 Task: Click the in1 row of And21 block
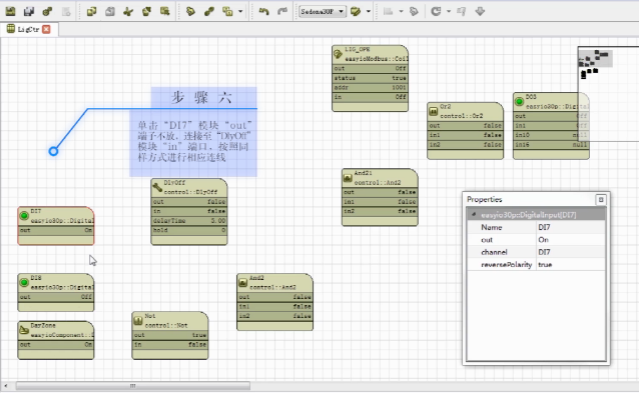coord(380,201)
